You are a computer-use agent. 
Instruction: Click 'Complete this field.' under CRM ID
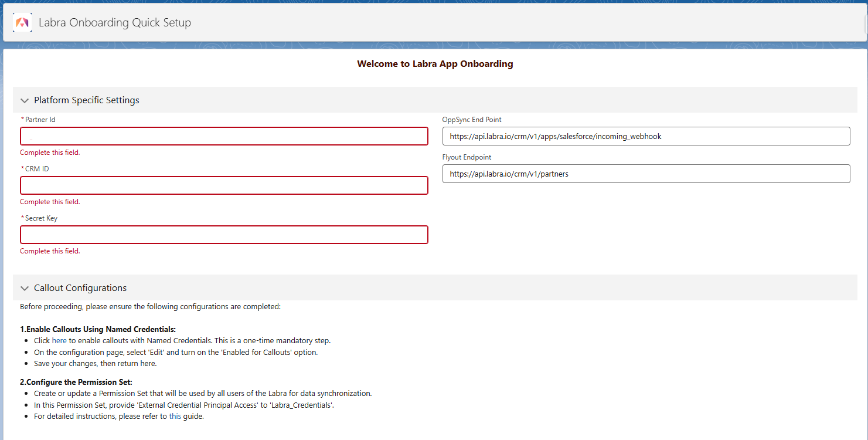(50, 202)
